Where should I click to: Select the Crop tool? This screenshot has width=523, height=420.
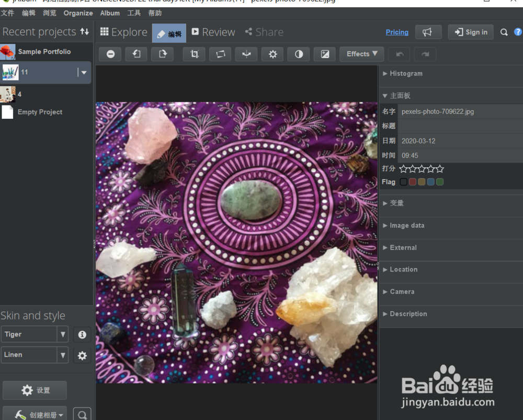click(194, 54)
